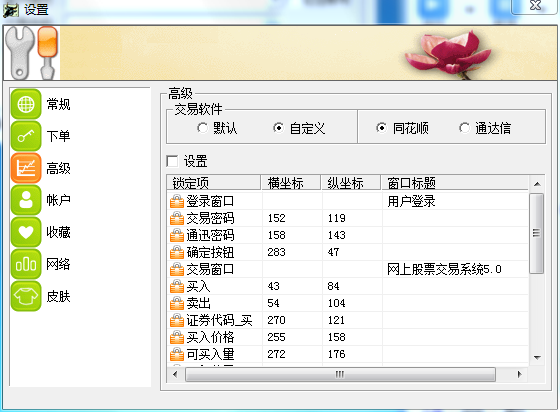Image resolution: width=560 pixels, height=412 pixels.
Task: Click the 帐户 person icon
Action: [26, 200]
